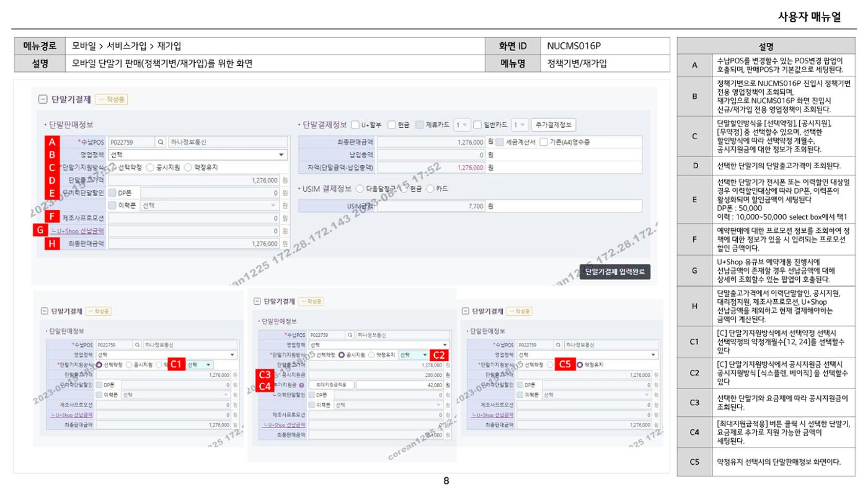This screenshot has width=868, height=489.
Task: Check the 기존(A4)영수증 checkbox
Action: [543, 142]
